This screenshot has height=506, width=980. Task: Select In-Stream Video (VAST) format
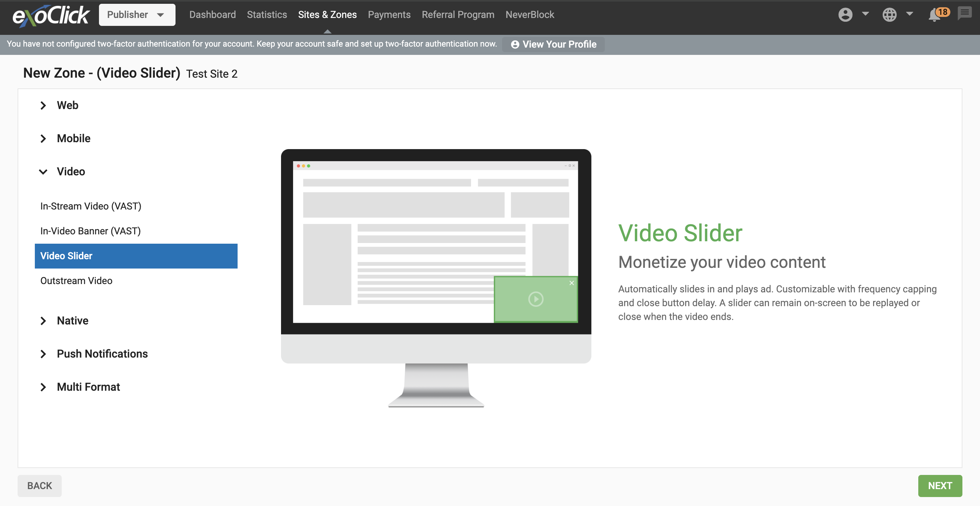[x=91, y=206]
